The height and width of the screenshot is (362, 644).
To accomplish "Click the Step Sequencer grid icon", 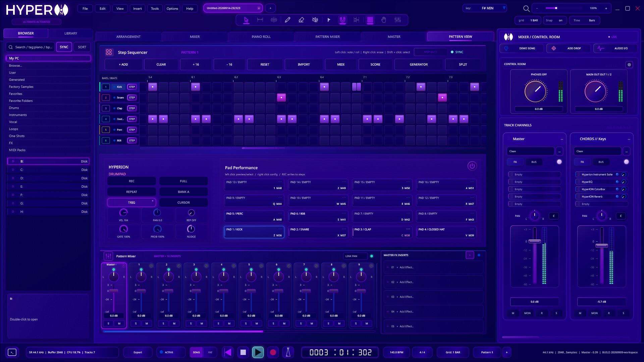I will tap(109, 52).
